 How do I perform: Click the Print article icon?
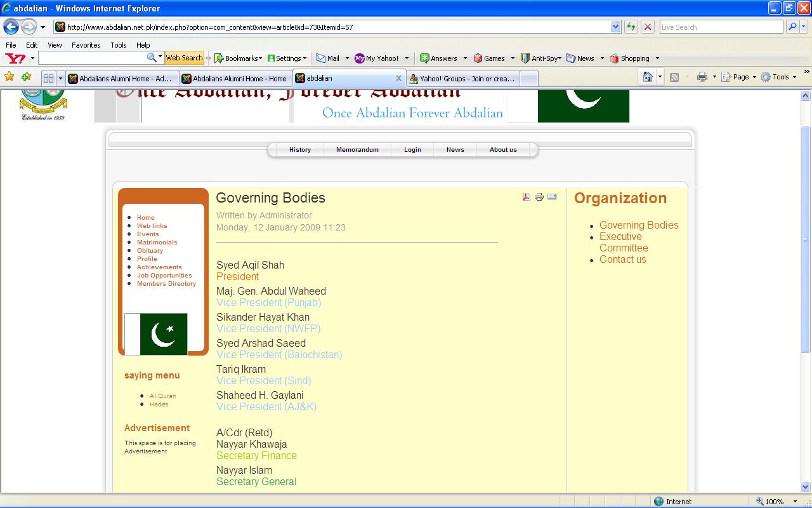[539, 197]
